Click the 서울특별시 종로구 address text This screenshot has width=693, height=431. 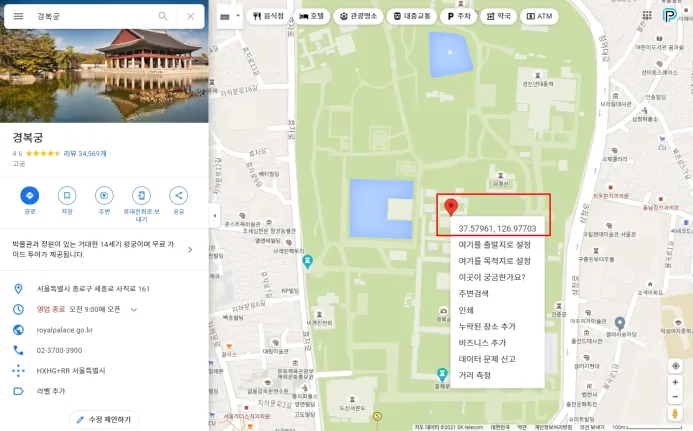pyautogui.click(x=93, y=289)
